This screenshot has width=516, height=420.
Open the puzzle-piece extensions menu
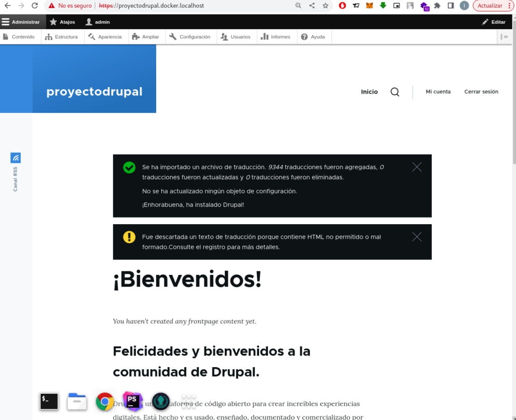437,6
